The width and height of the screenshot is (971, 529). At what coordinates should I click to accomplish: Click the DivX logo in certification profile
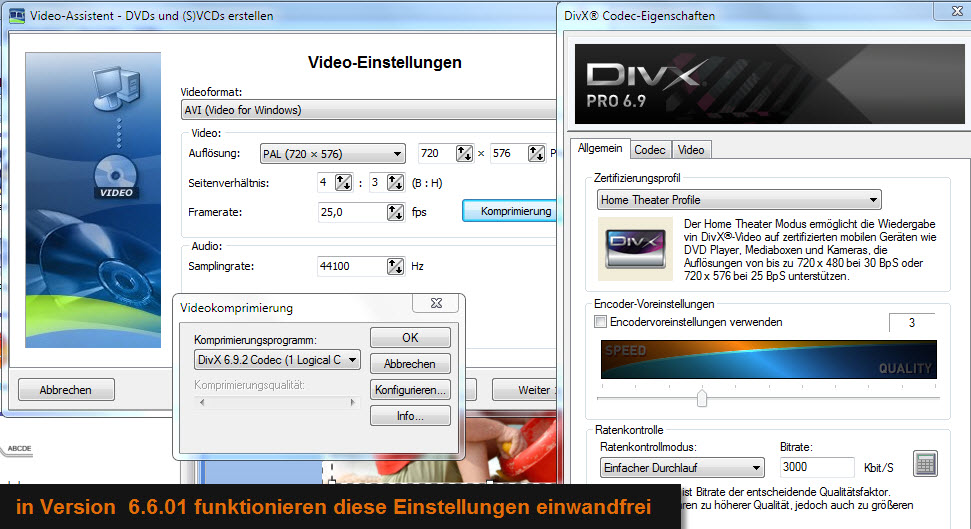(x=637, y=248)
